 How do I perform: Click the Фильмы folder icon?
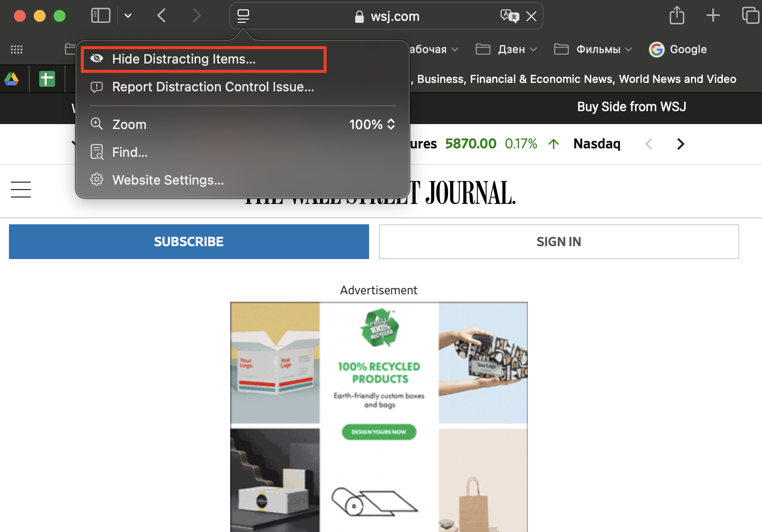[x=561, y=49]
